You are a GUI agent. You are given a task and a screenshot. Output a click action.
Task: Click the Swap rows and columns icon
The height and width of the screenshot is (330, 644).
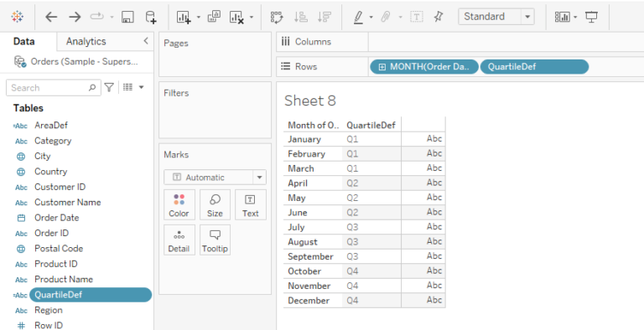tap(277, 17)
